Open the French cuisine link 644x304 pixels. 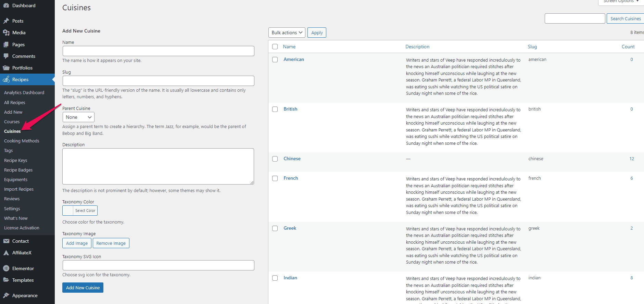[x=291, y=178]
